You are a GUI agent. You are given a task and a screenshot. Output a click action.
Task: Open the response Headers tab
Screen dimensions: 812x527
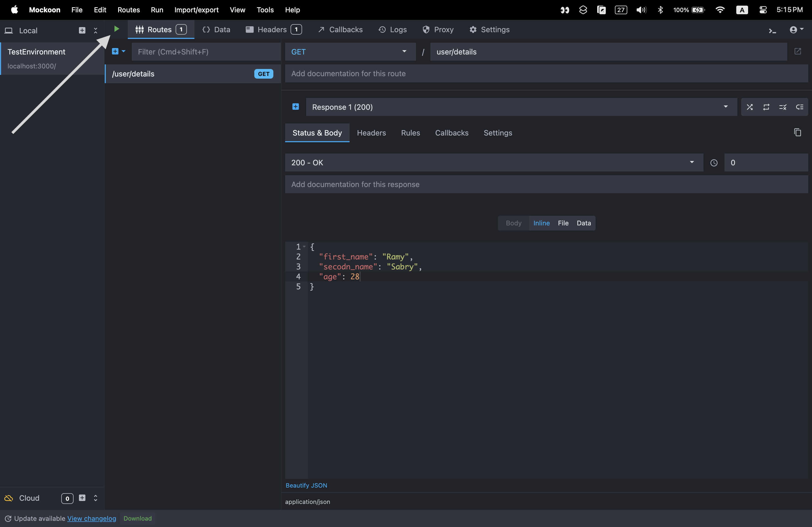[371, 133]
